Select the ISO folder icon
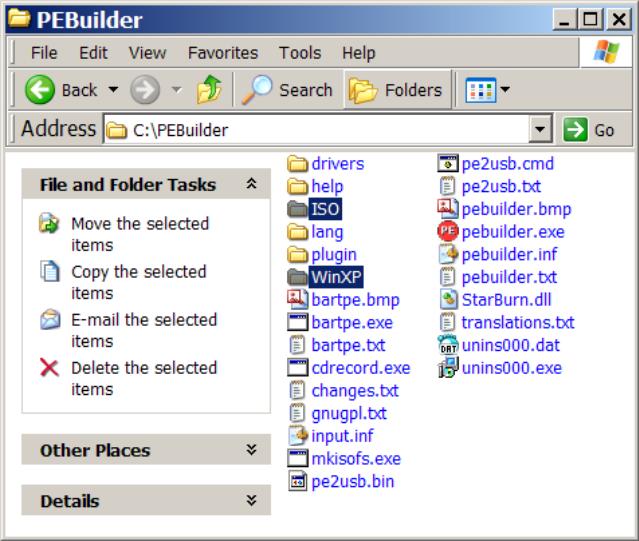Screen dimensions: 639x541 click(297, 209)
